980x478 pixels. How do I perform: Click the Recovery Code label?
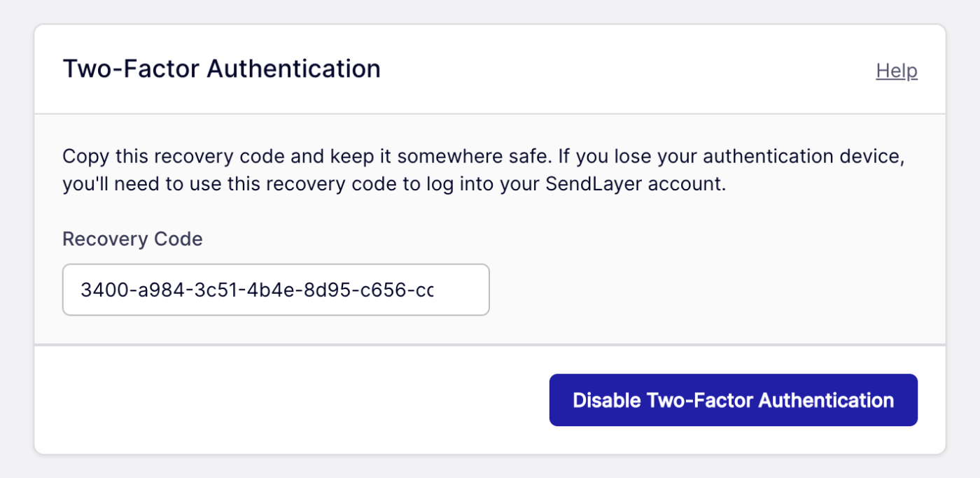click(x=132, y=239)
